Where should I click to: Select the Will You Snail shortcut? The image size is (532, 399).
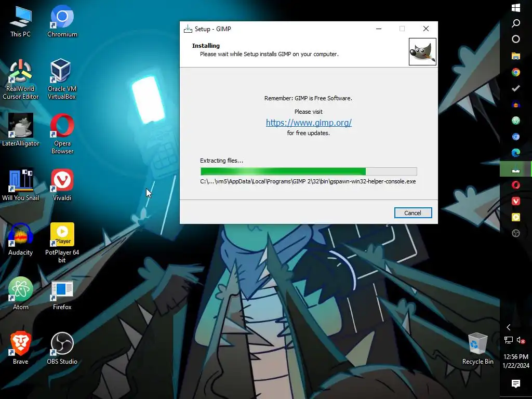(20, 185)
